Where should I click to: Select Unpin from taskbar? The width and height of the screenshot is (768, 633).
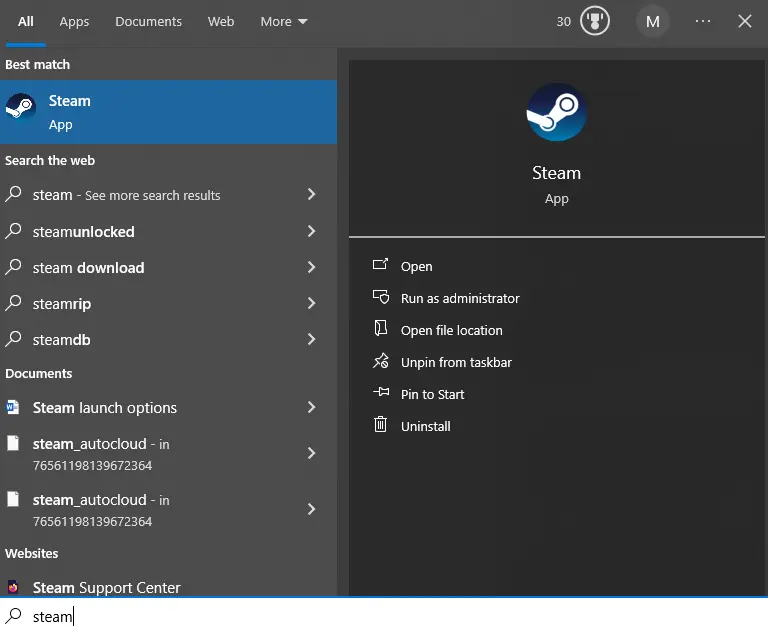pyautogui.click(x=456, y=363)
